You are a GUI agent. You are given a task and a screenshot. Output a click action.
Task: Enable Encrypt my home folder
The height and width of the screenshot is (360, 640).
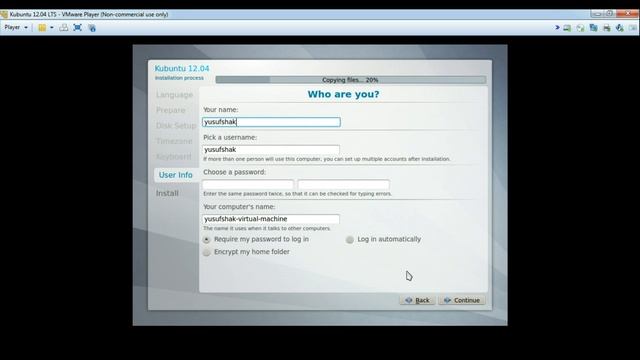(x=207, y=252)
